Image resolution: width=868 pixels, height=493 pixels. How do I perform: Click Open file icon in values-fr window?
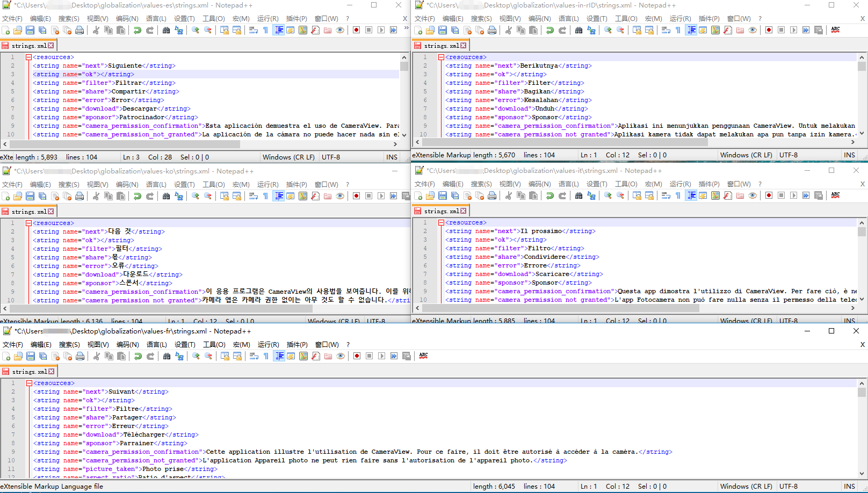[x=18, y=356]
